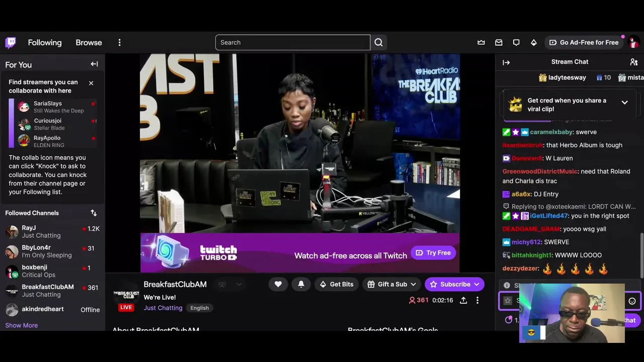
Task: Open the Subscribe dropdown button
Action: click(x=454, y=285)
